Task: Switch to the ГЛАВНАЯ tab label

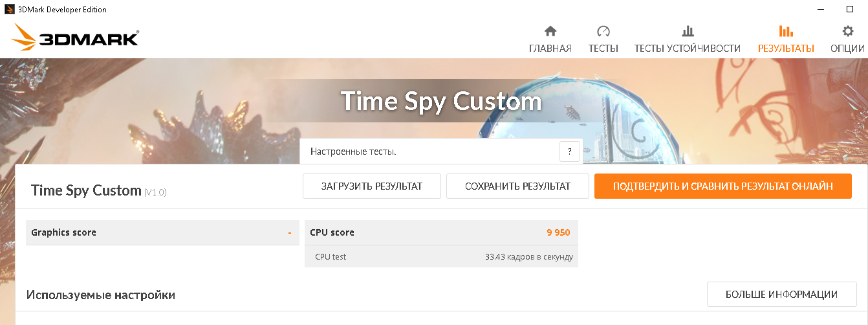Action: click(x=550, y=49)
